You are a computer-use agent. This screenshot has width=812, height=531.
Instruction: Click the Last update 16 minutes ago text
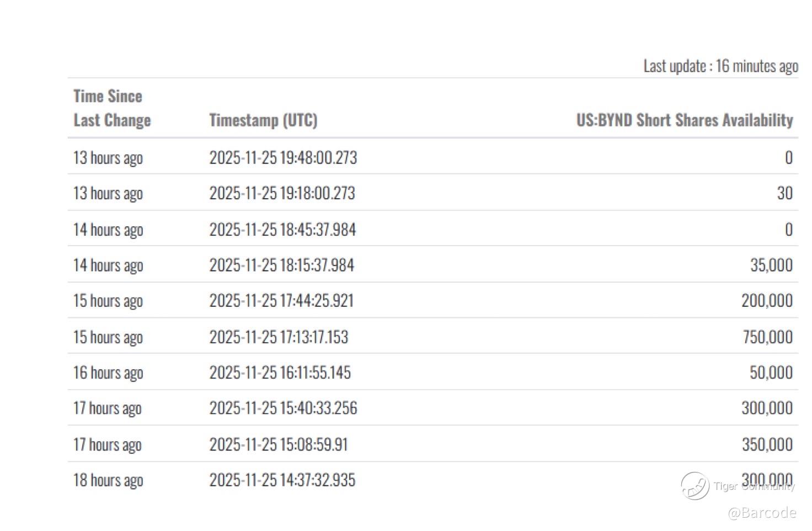pyautogui.click(x=720, y=66)
